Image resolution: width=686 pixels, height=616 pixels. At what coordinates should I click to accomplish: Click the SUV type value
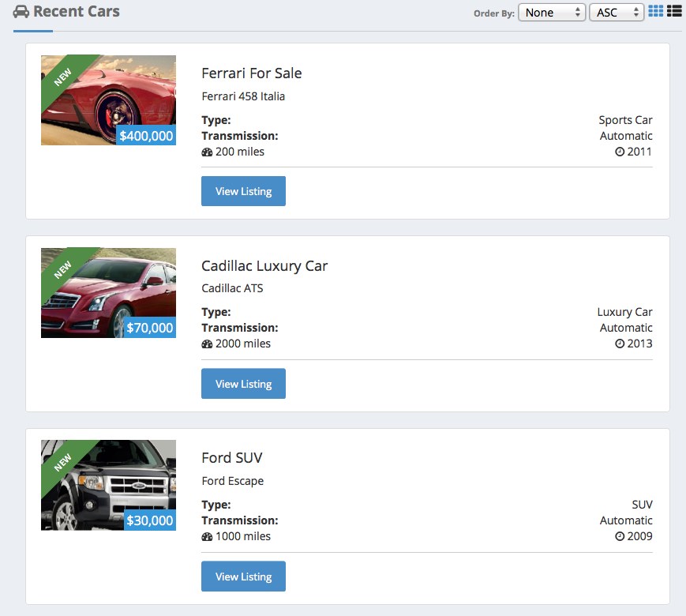coord(643,505)
